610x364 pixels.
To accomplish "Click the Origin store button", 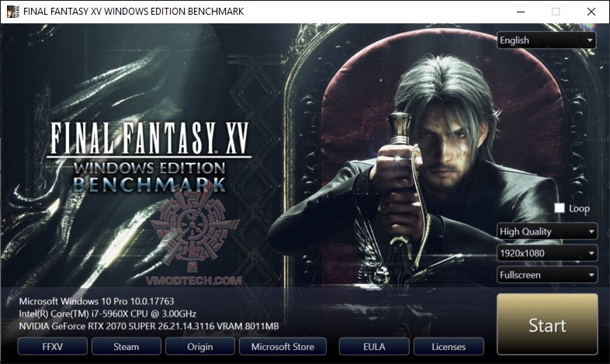I will point(200,346).
